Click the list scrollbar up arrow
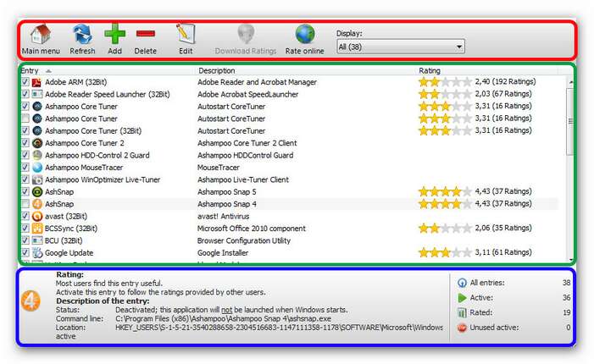Viewport: 594px width, 364px height. 570,82
